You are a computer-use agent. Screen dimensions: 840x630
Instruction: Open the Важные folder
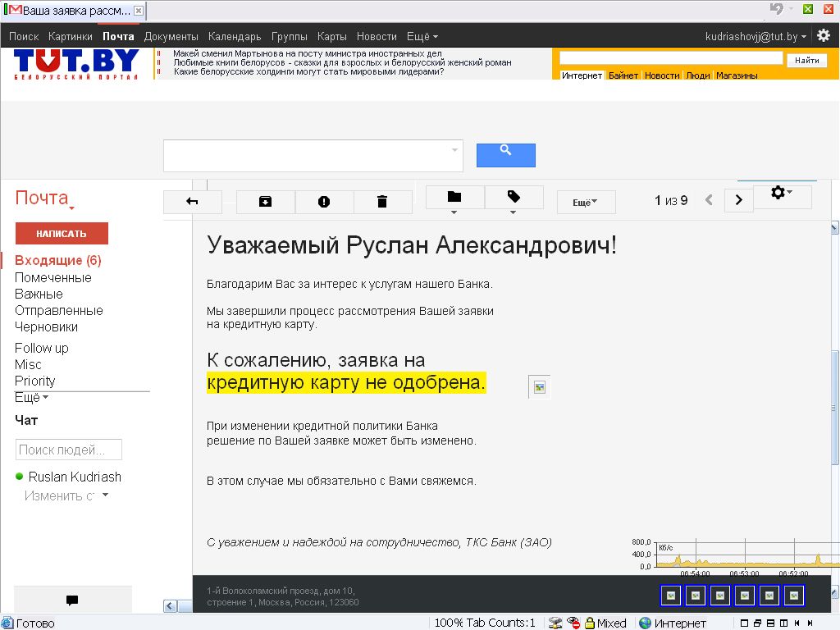[39, 294]
